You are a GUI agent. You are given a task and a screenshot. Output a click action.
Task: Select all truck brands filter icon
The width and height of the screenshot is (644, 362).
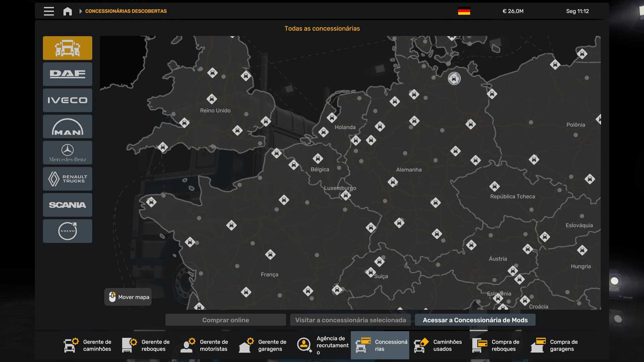pyautogui.click(x=67, y=48)
